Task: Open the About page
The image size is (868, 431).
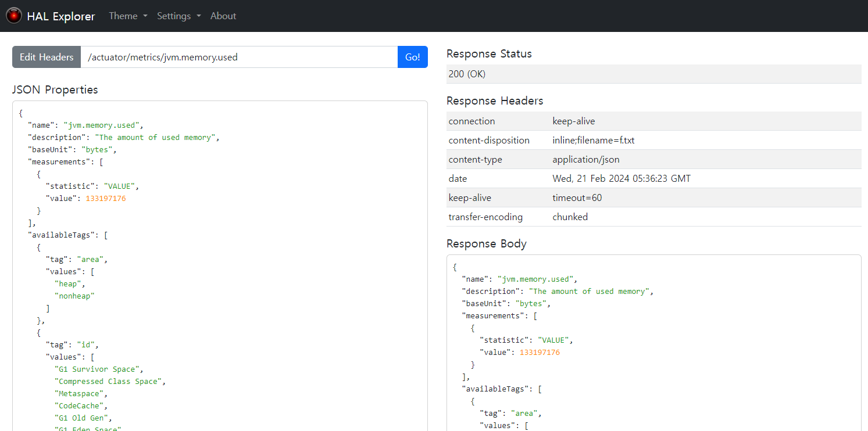Action: pyautogui.click(x=223, y=16)
